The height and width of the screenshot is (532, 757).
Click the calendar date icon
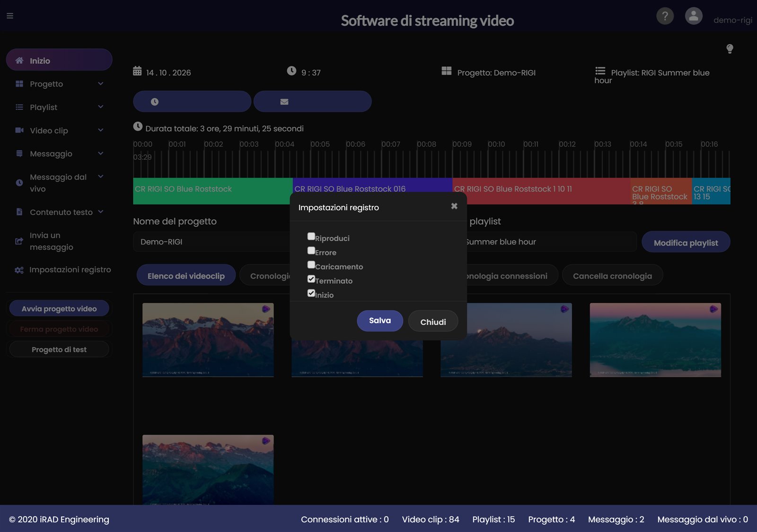coord(137,71)
